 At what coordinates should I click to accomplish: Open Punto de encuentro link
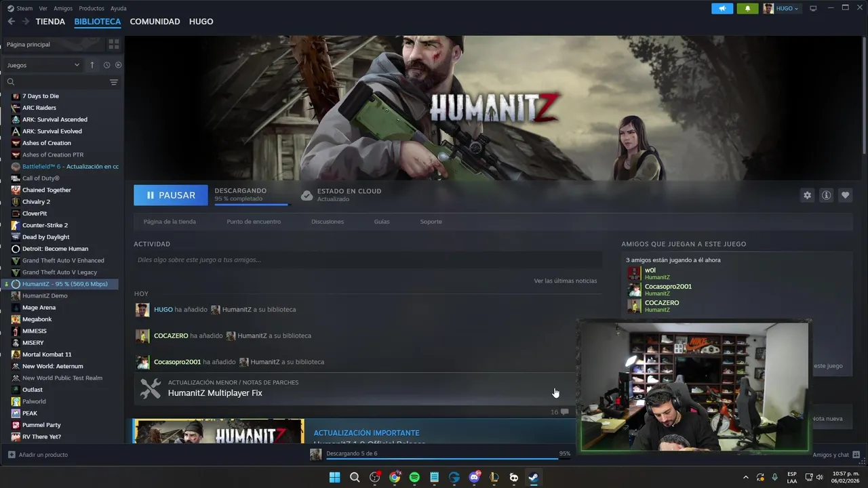254,222
